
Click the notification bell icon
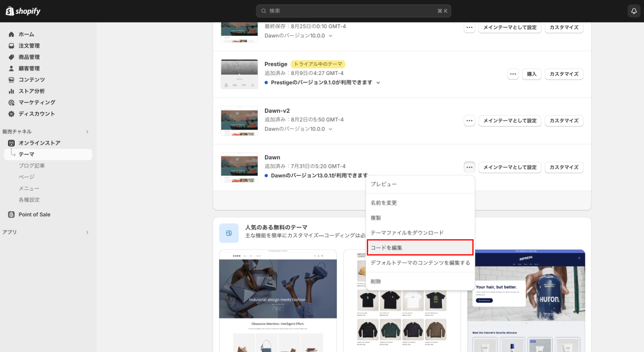pos(633,11)
